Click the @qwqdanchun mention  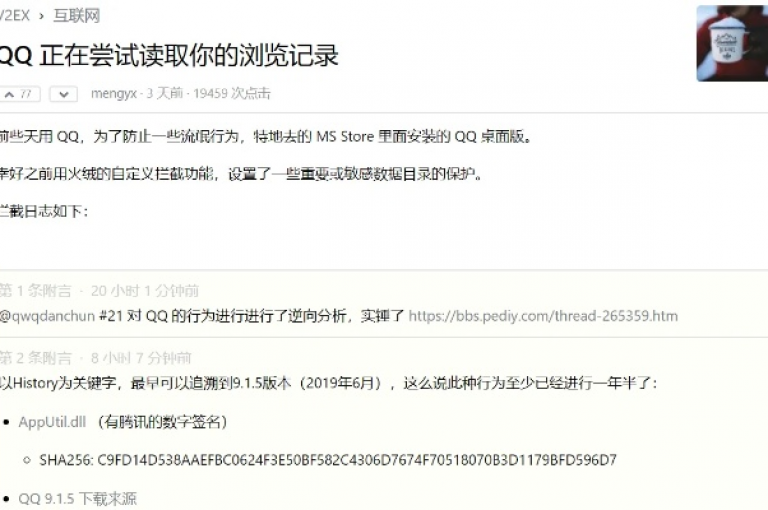click(48, 316)
